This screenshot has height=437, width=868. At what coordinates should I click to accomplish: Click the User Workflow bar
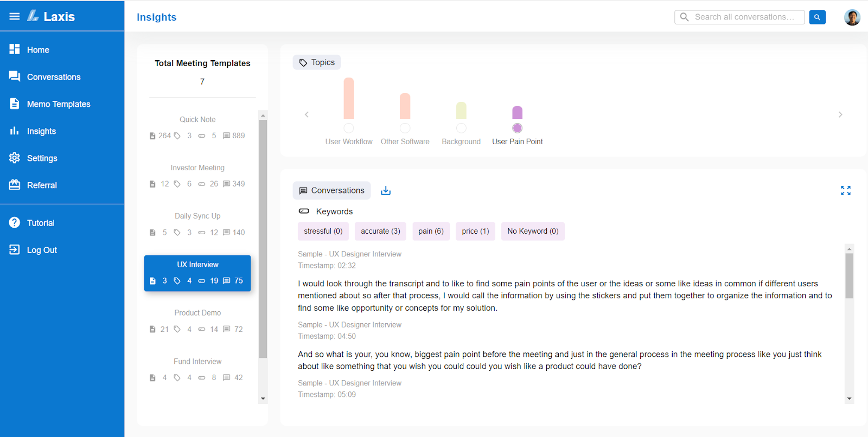point(349,98)
